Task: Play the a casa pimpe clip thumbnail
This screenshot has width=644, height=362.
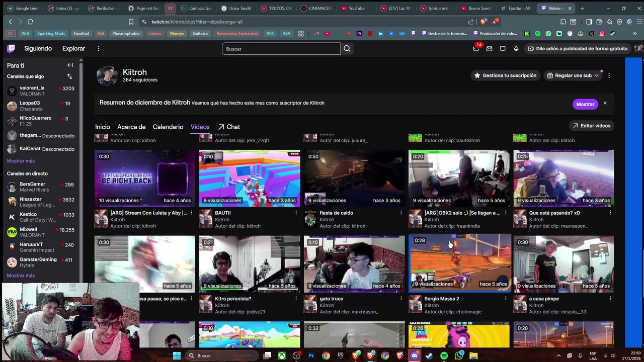Action: click(x=563, y=263)
